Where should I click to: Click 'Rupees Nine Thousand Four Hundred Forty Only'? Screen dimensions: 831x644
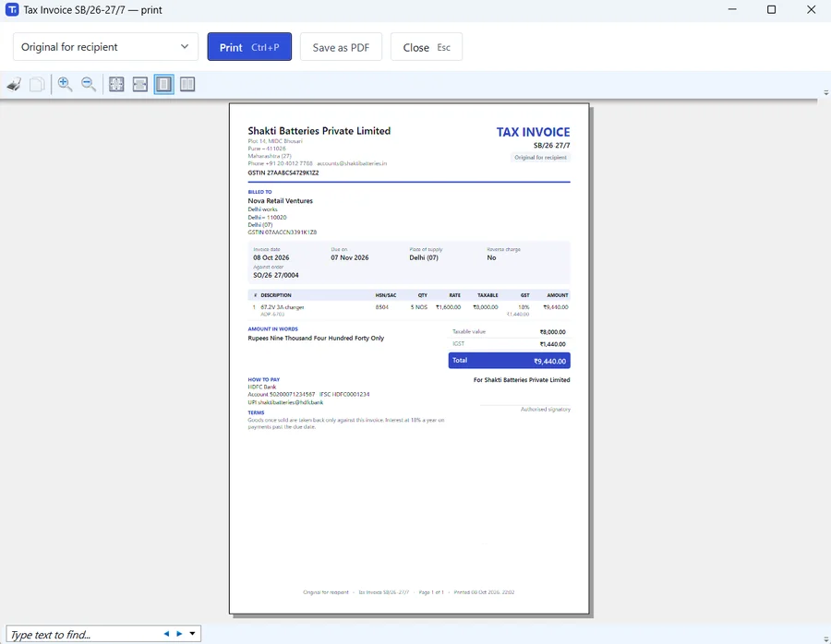(x=316, y=338)
